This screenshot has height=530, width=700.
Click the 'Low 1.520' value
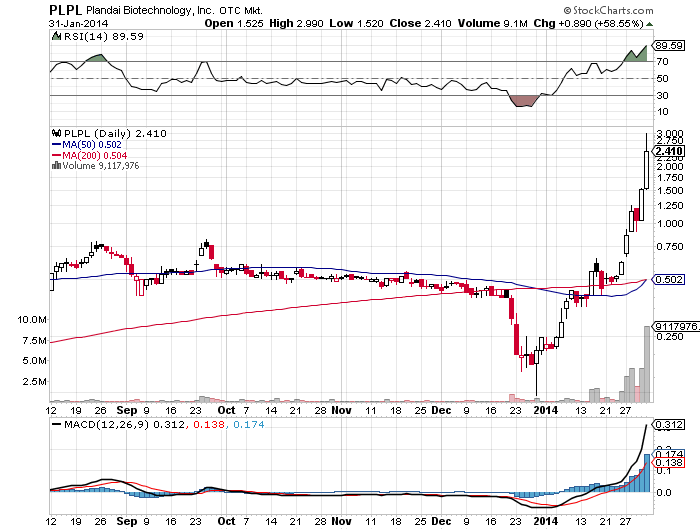point(356,23)
